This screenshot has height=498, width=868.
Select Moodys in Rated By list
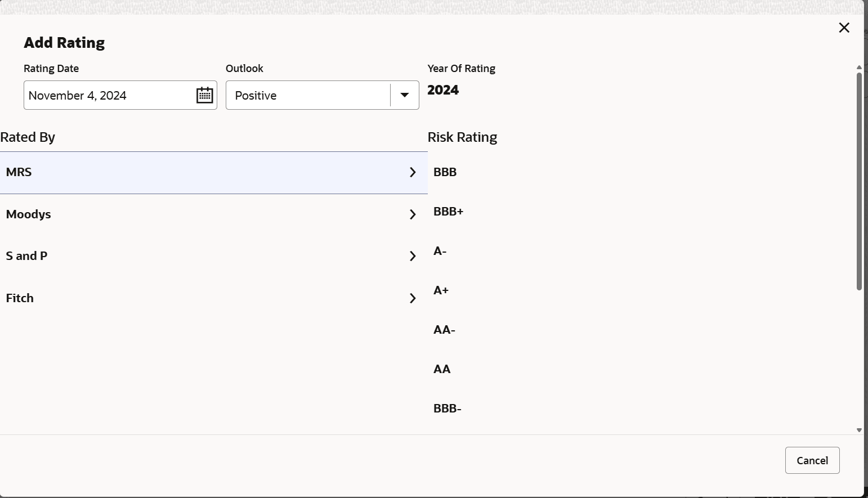click(x=29, y=214)
